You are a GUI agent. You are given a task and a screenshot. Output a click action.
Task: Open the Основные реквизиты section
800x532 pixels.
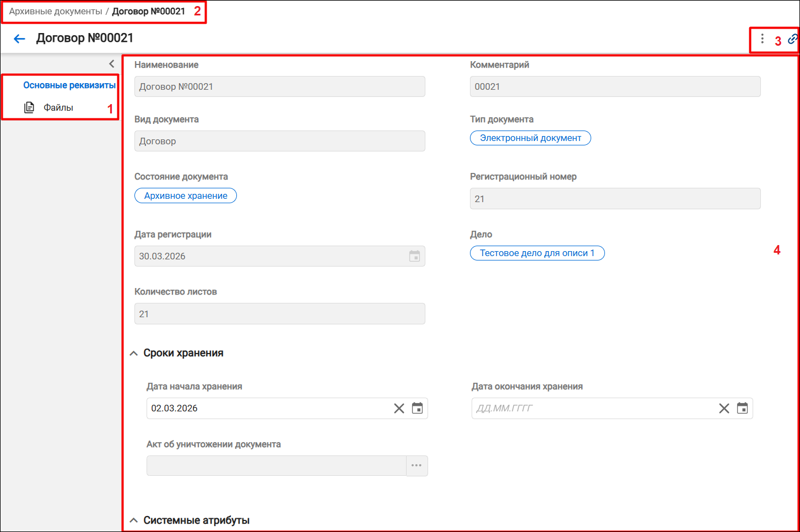[69, 85]
